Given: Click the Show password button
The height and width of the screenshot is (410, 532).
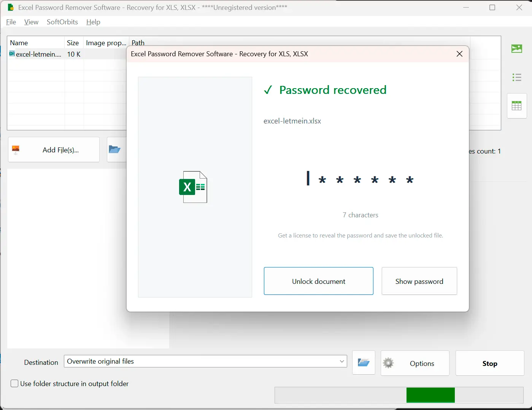Looking at the screenshot, I should point(419,281).
